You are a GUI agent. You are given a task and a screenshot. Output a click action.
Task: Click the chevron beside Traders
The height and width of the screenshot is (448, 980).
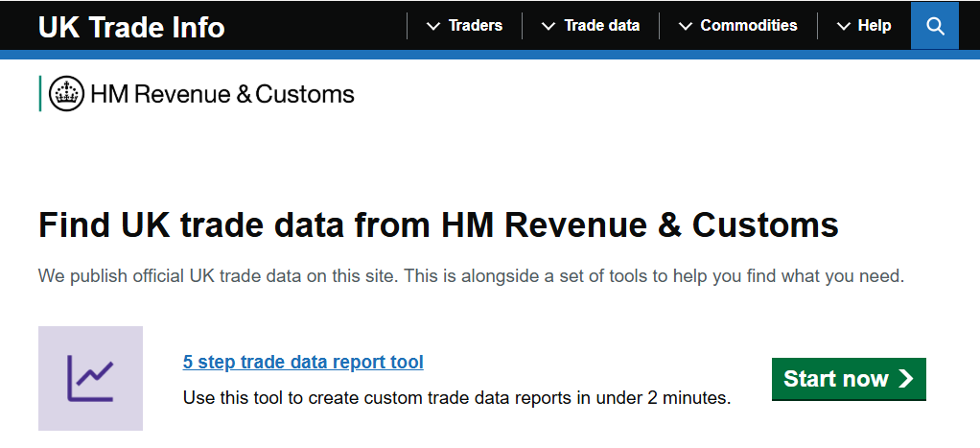coord(432,26)
